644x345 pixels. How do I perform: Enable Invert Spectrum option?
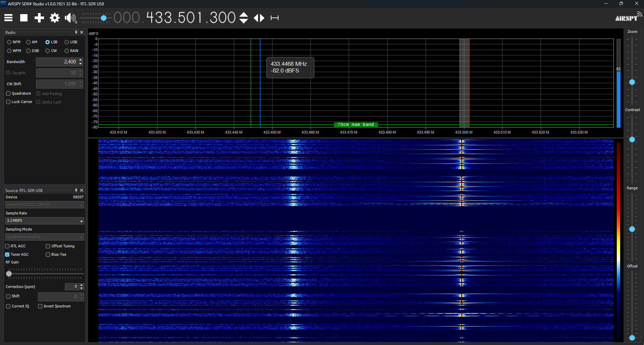(40, 306)
